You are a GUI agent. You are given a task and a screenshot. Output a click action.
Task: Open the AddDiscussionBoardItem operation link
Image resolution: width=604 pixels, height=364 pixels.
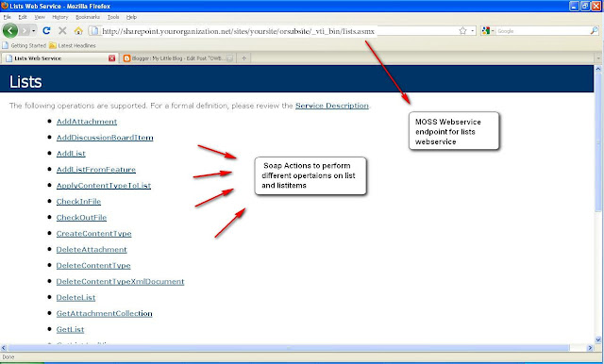click(x=105, y=138)
